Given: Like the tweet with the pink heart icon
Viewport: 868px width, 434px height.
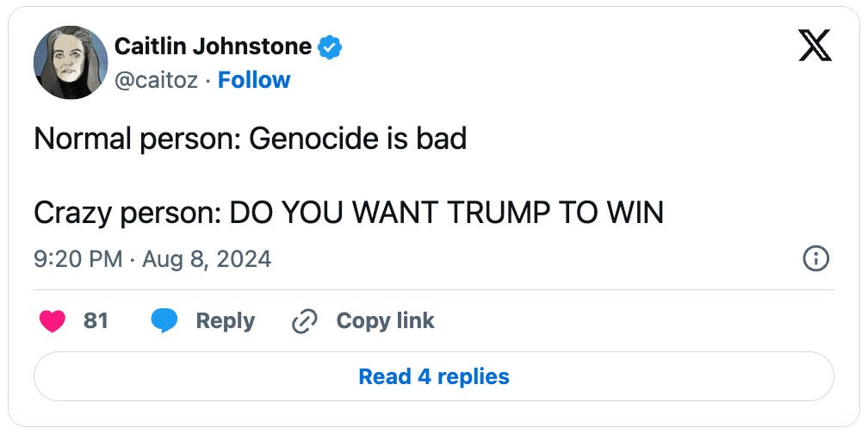Looking at the screenshot, I should pos(52,321).
